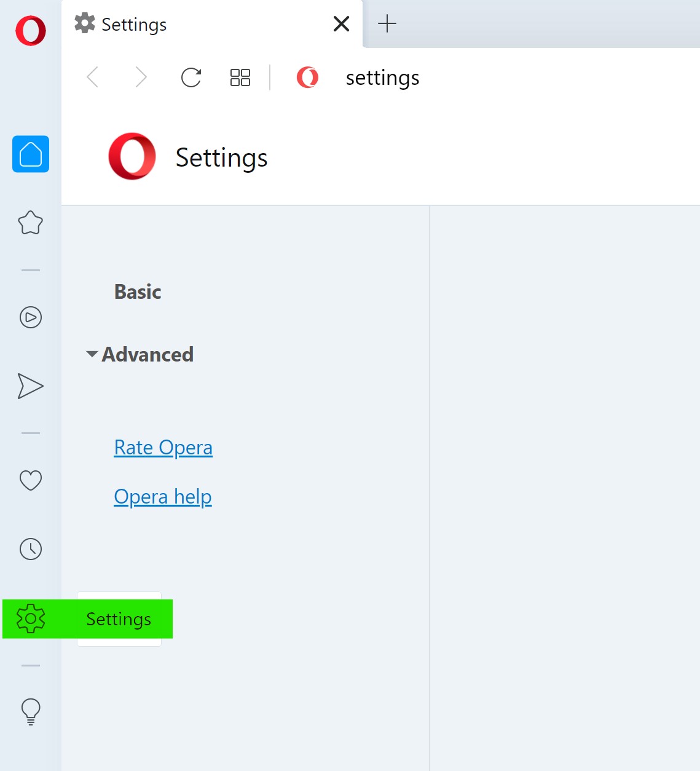Reload the current page

point(191,77)
